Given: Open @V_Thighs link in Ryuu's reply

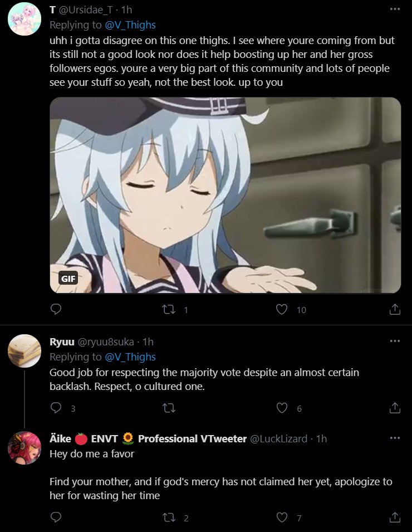Looking at the screenshot, I should pyautogui.click(x=130, y=357).
